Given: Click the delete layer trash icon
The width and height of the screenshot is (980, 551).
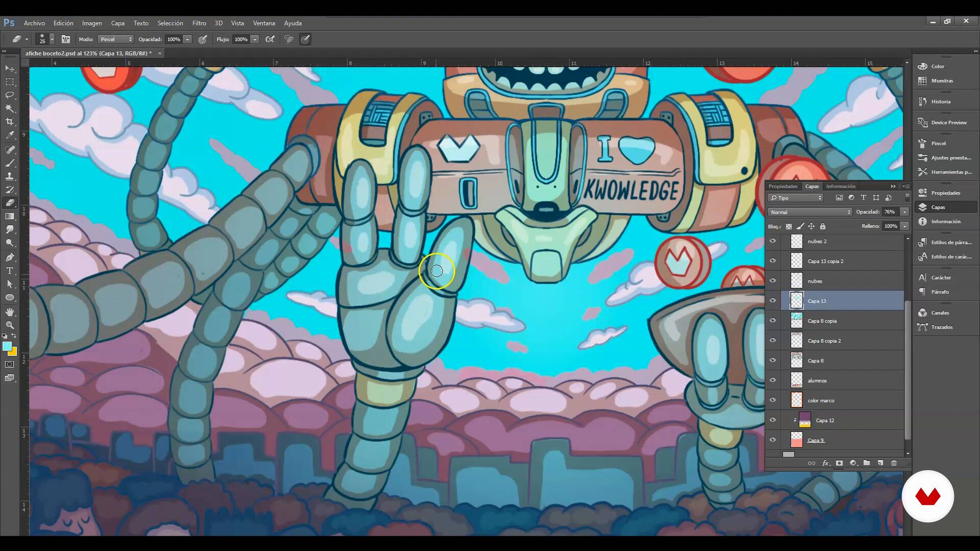Looking at the screenshot, I should tap(894, 463).
